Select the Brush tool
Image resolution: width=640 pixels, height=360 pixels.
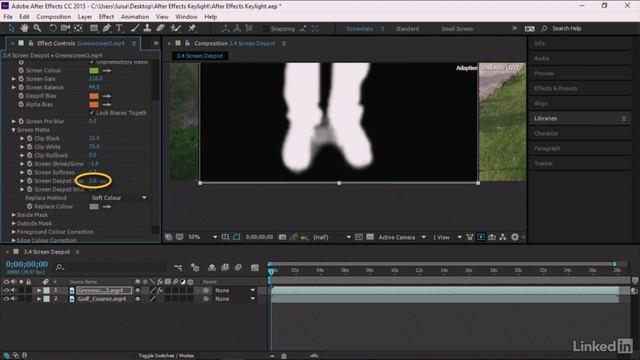point(135,28)
